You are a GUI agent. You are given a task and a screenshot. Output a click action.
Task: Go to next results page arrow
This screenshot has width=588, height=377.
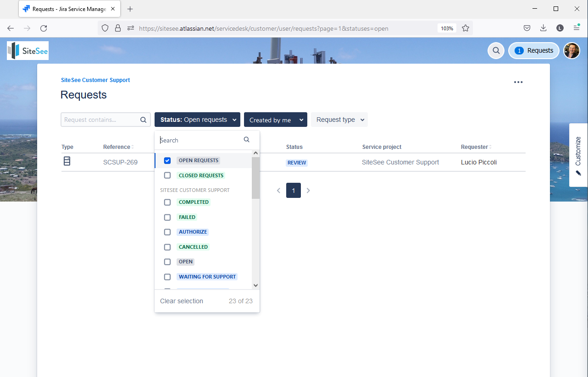308,191
